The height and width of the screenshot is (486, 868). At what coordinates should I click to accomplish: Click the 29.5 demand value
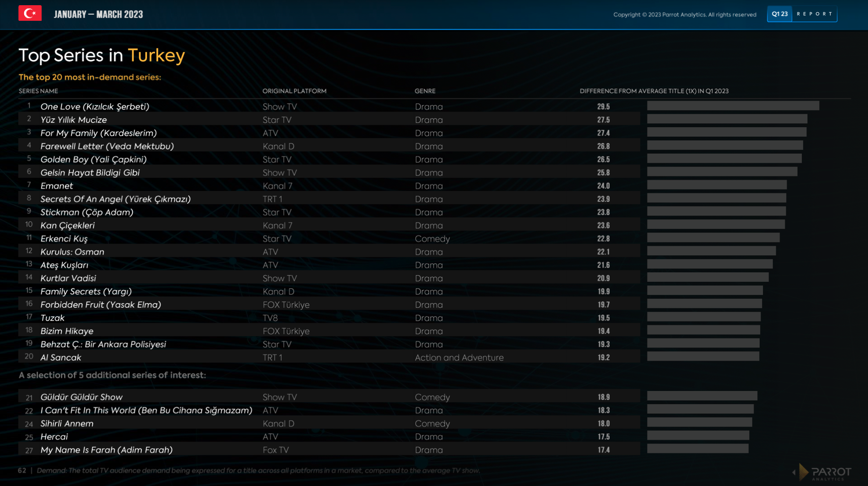click(x=604, y=107)
